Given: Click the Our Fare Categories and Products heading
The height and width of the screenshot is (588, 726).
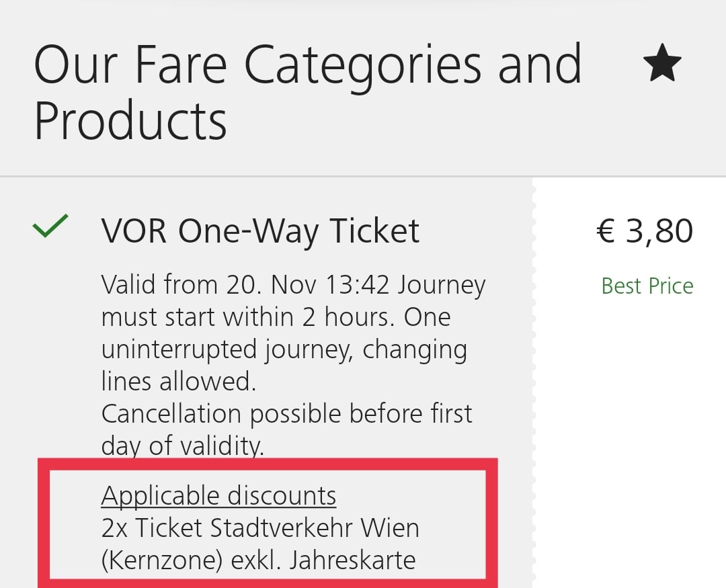Looking at the screenshot, I should pos(307,91).
